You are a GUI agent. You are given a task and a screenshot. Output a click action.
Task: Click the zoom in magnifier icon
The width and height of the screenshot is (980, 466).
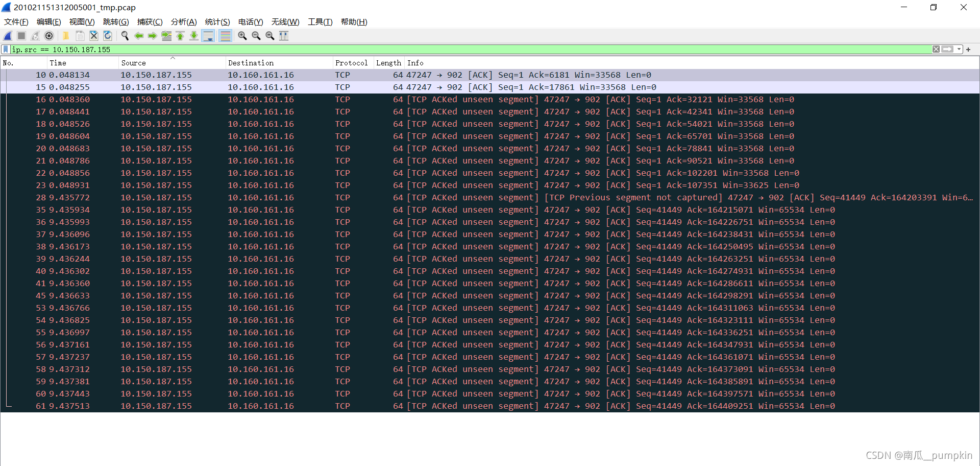coord(242,36)
